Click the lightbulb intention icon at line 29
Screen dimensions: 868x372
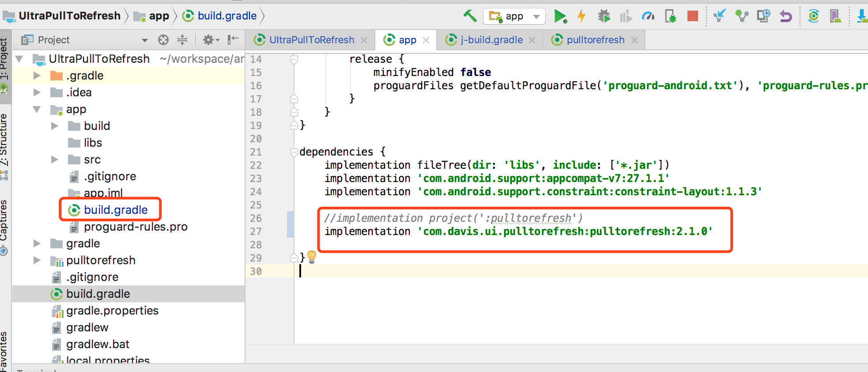(x=312, y=257)
